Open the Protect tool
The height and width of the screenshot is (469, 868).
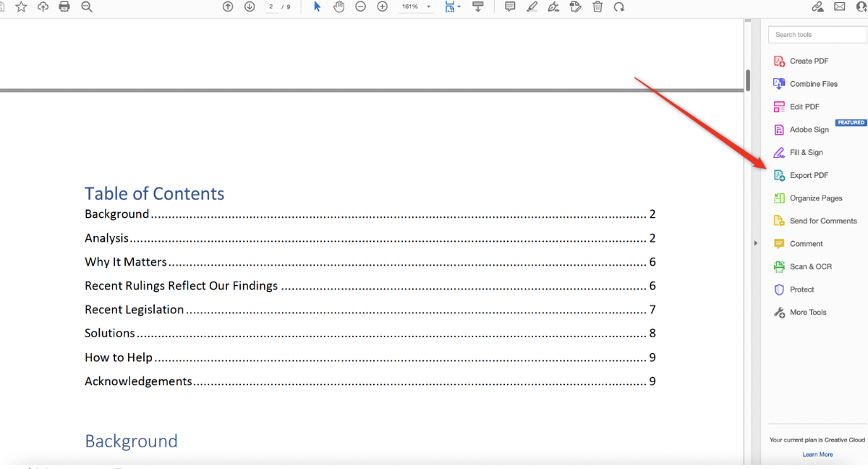pyautogui.click(x=801, y=290)
